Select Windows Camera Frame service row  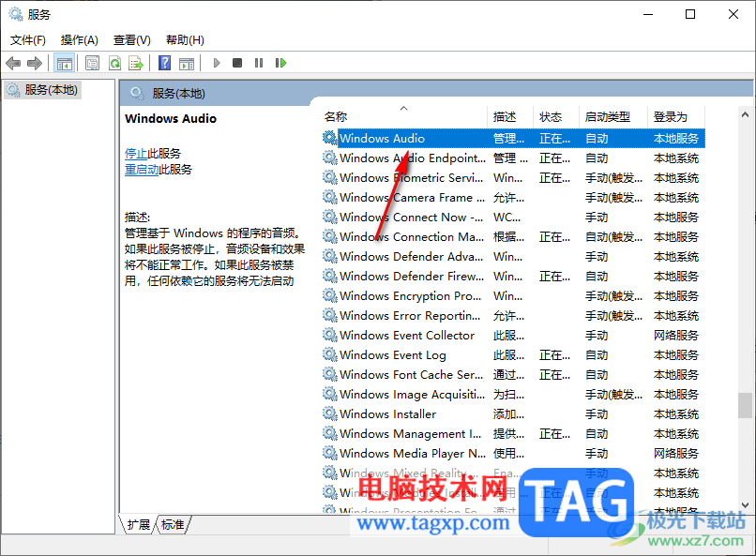(513, 198)
